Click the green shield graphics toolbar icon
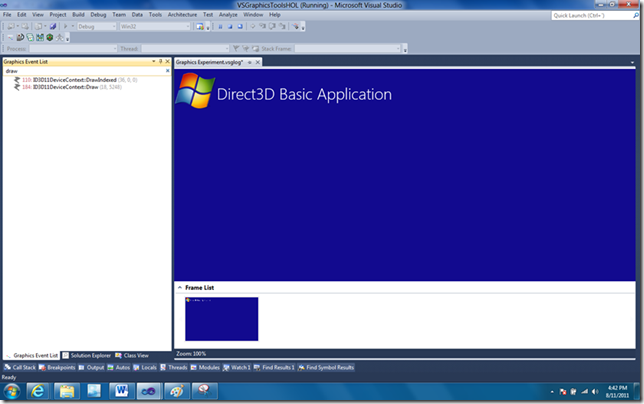 [x=50, y=37]
